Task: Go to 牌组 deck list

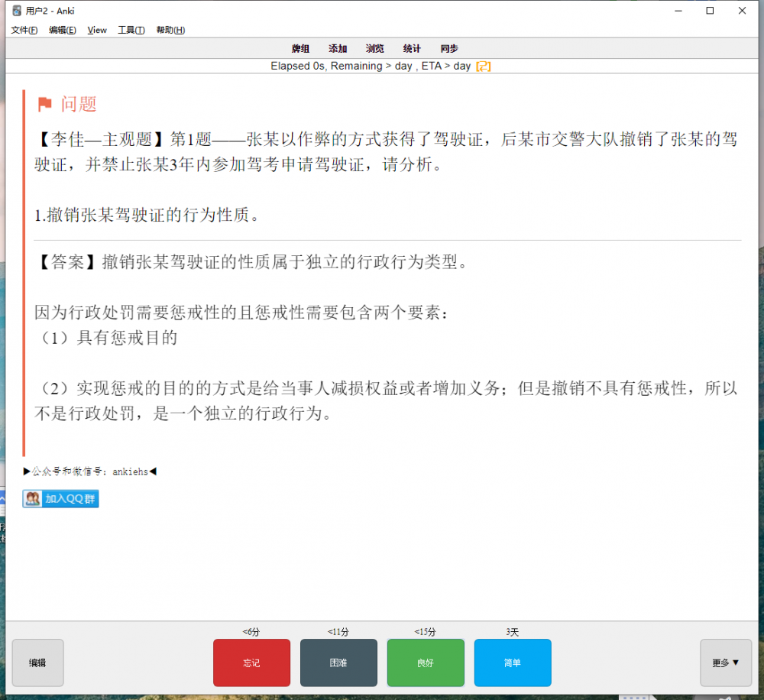Action: [300, 49]
